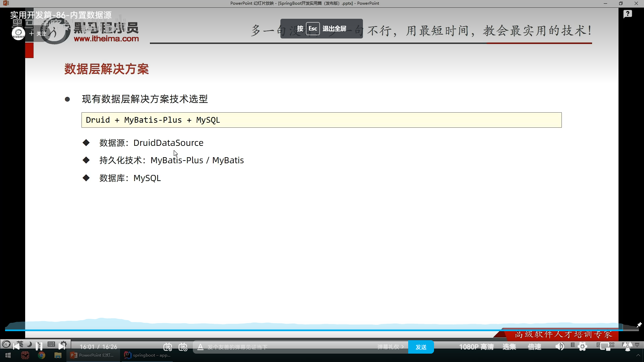Open the 弹幕礼仪 etiquette link
644x362 pixels.
coord(390,347)
